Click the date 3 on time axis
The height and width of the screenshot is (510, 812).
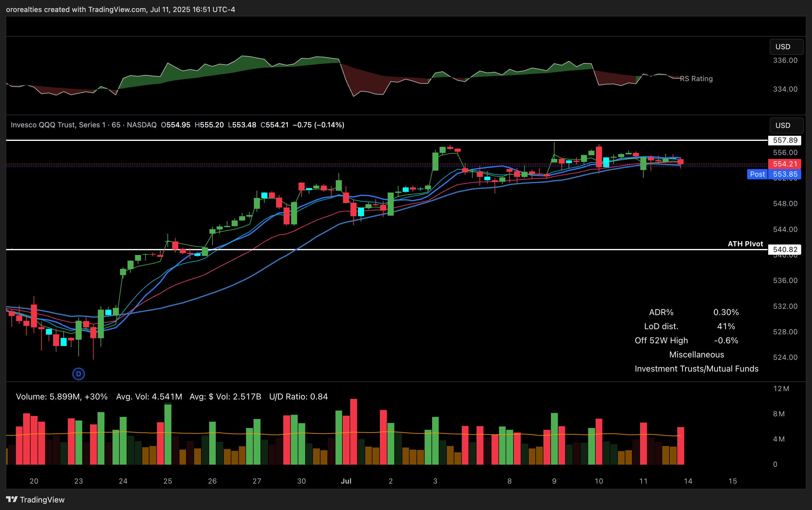coord(435,481)
